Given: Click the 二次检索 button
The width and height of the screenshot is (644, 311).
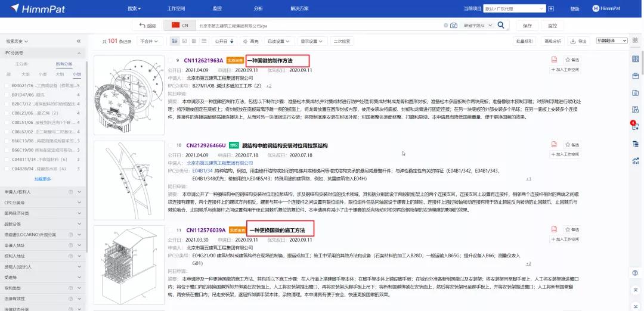Looking at the screenshot, I should 342,41.
